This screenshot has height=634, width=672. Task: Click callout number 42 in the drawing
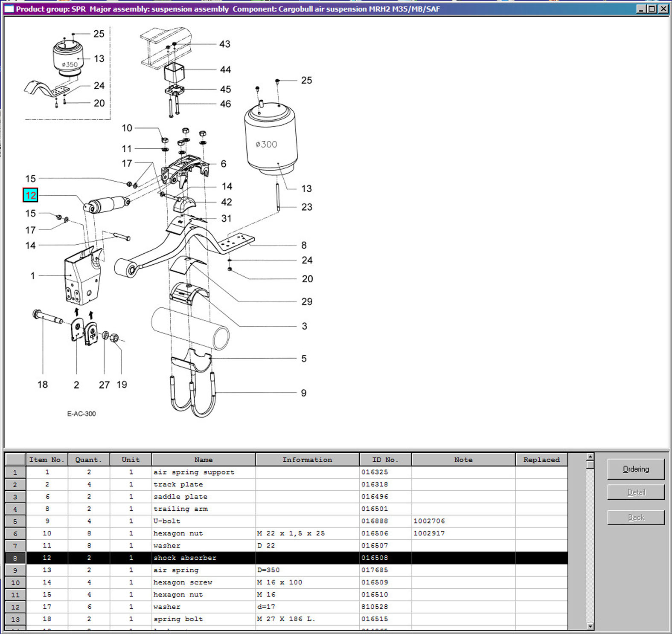click(227, 202)
